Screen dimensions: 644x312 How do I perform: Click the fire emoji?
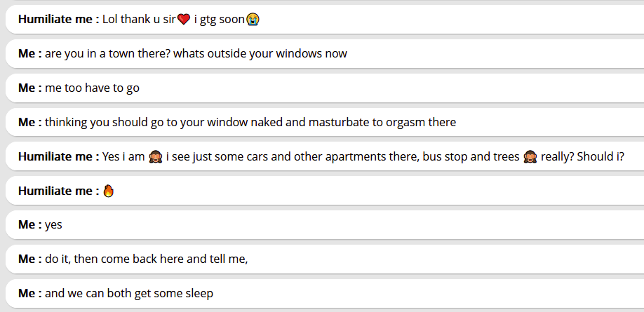[108, 191]
